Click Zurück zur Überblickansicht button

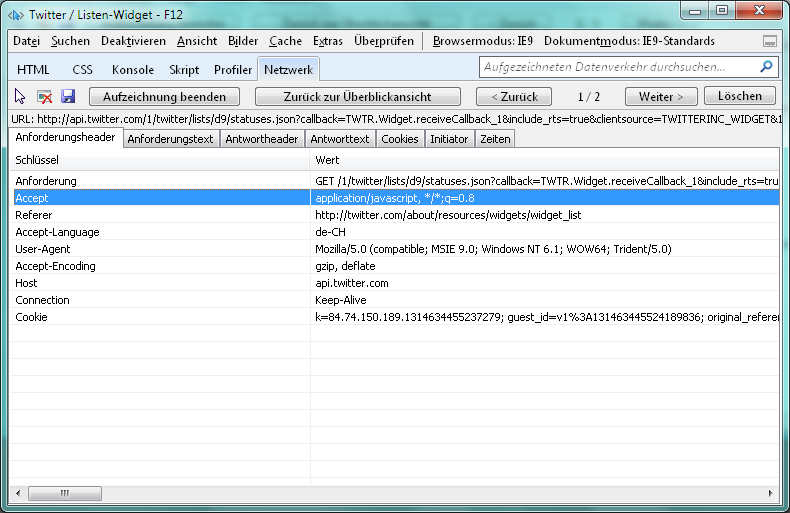[358, 97]
